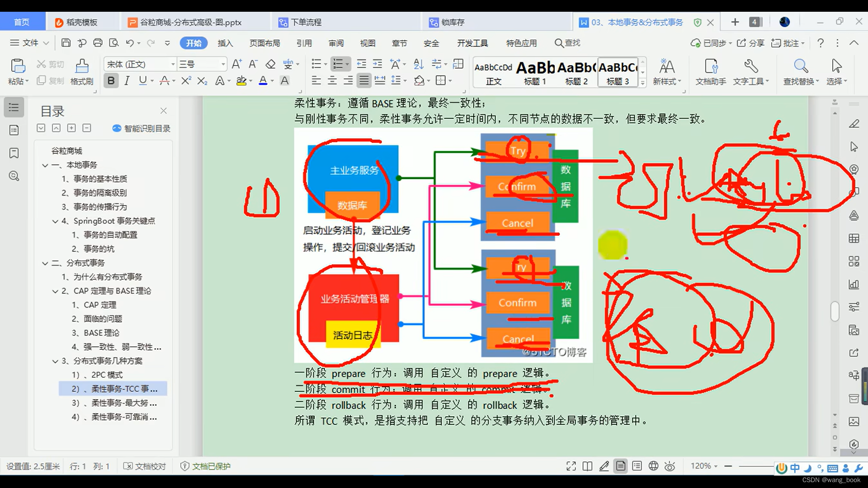The width and height of the screenshot is (868, 488).
Task: Toggle strikethrough formatting
Action: [164, 81]
